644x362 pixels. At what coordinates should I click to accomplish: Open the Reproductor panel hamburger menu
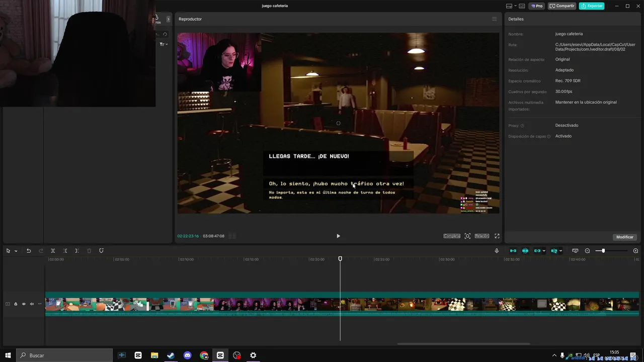[494, 19]
